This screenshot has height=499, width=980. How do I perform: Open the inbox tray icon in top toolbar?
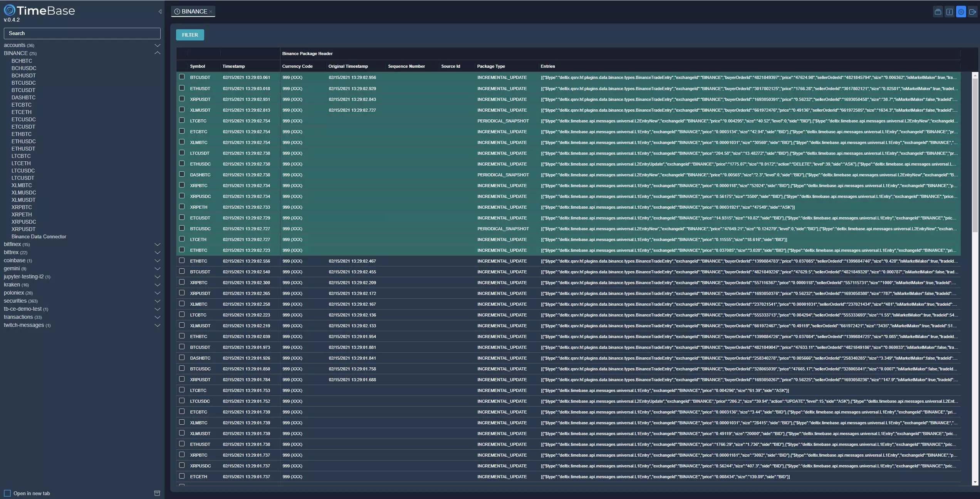(x=938, y=12)
